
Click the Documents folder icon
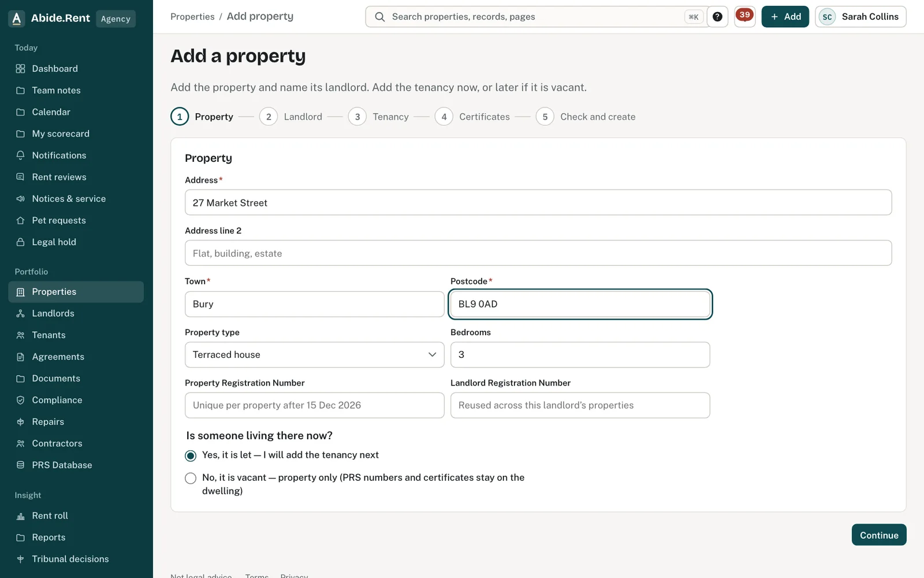(20, 379)
